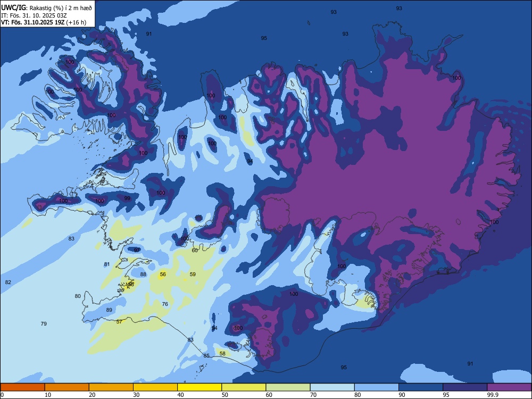The width and height of the screenshot is (532, 399).
Task: Select the light green 60–70 legend swatch
Action: [288, 387]
